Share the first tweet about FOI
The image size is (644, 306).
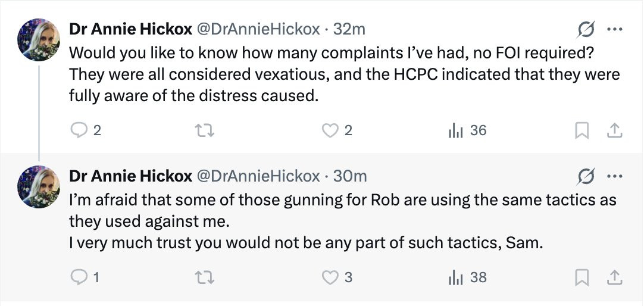[615, 131]
